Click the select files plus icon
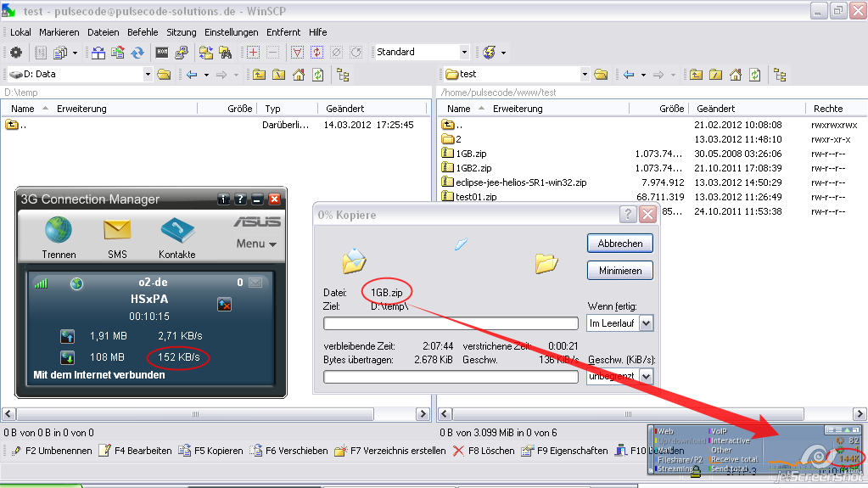Image resolution: width=868 pixels, height=488 pixels. click(253, 52)
